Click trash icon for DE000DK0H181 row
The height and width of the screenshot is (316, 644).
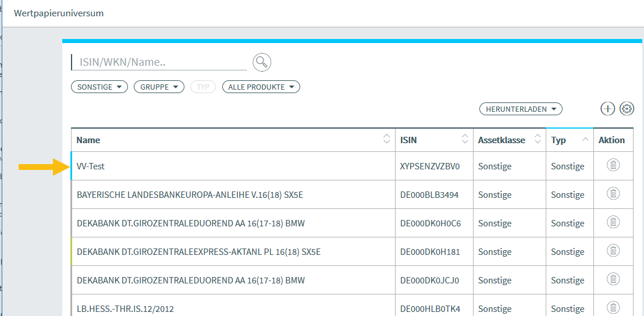click(613, 251)
